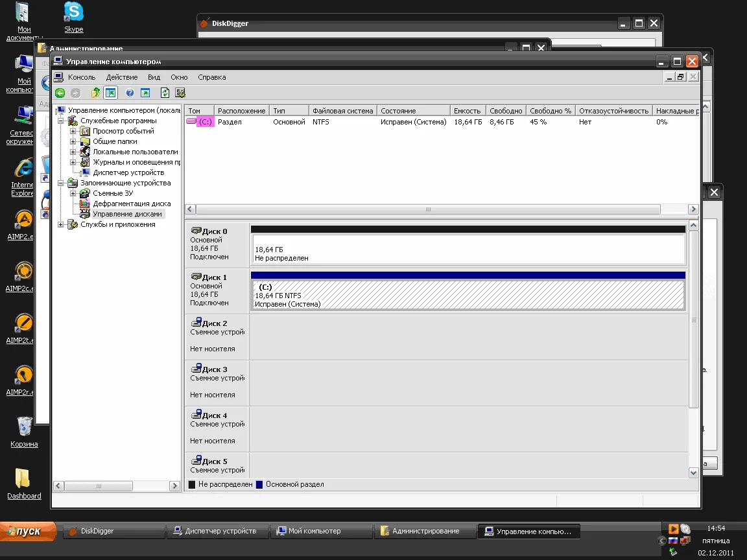This screenshot has width=747, height=560.
Task: Open Help via the blue question icon
Action: pyautogui.click(x=130, y=93)
